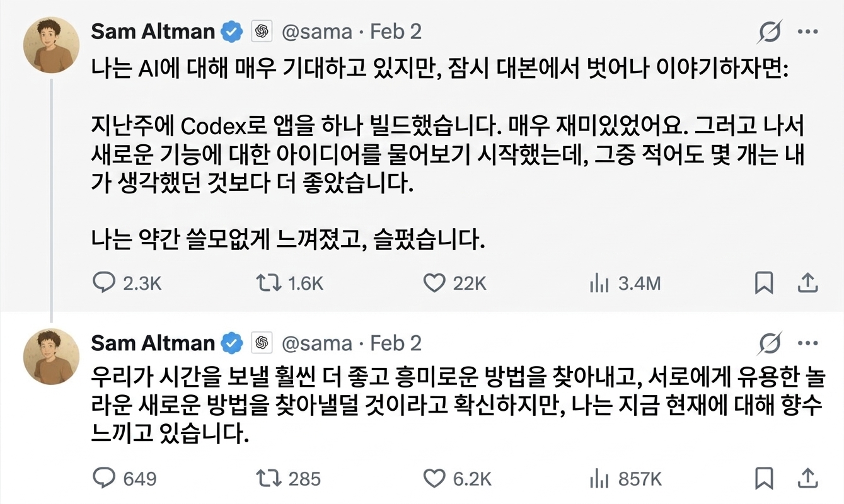This screenshot has width=844, height=504.
Task: Share the second tweet
Action: (x=807, y=479)
